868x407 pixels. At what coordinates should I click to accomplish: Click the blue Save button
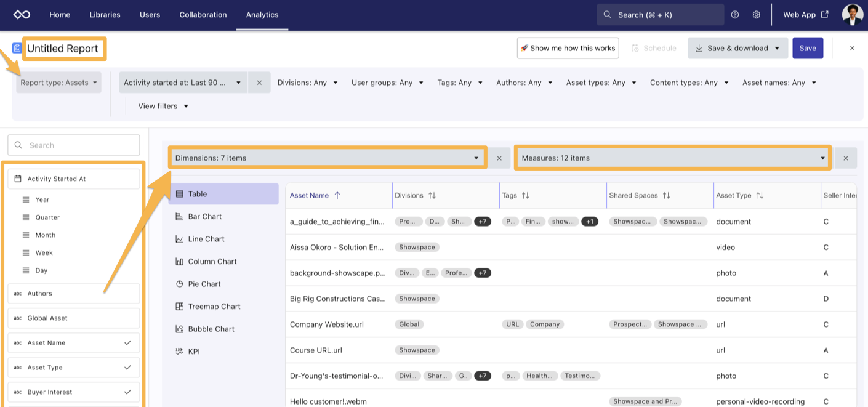click(x=807, y=48)
